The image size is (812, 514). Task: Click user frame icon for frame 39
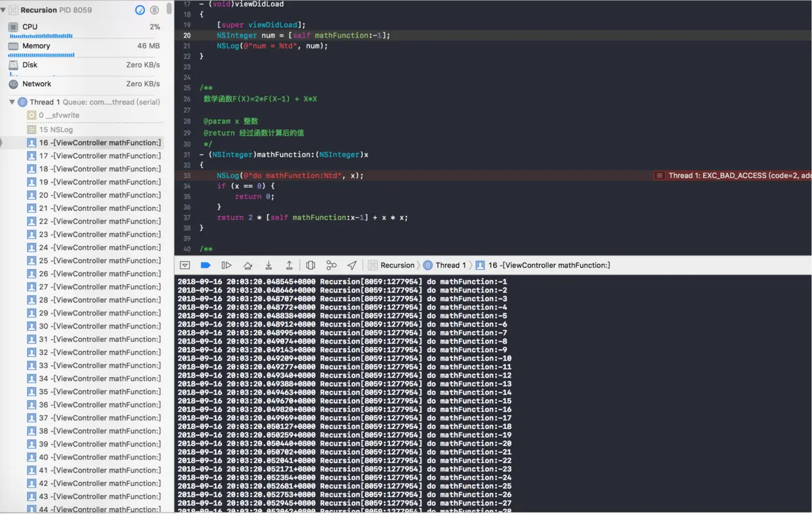(31, 444)
